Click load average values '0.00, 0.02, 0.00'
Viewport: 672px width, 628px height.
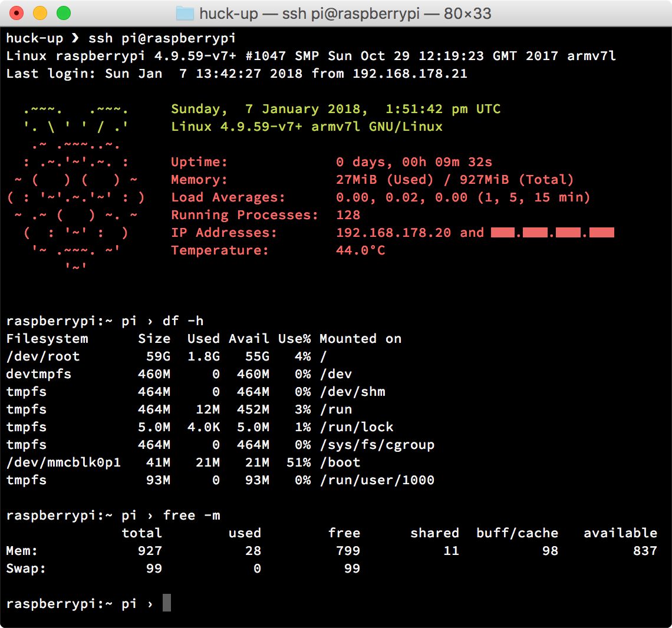point(401,197)
